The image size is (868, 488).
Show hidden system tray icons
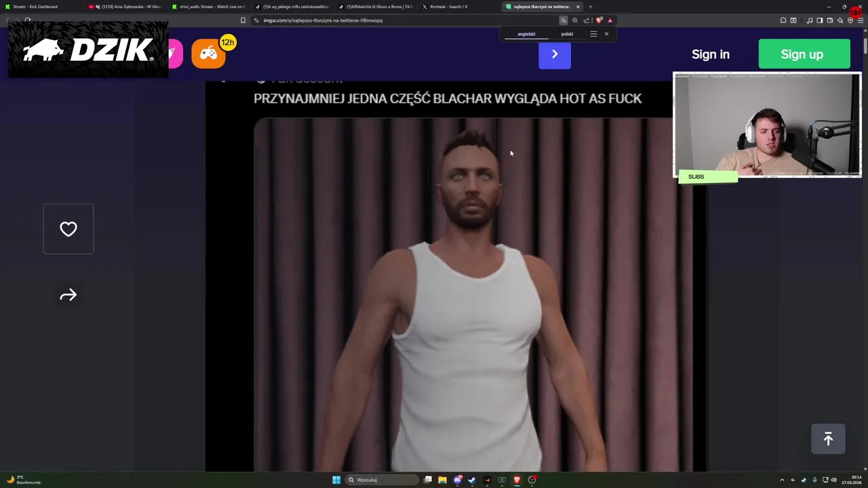[782, 480]
